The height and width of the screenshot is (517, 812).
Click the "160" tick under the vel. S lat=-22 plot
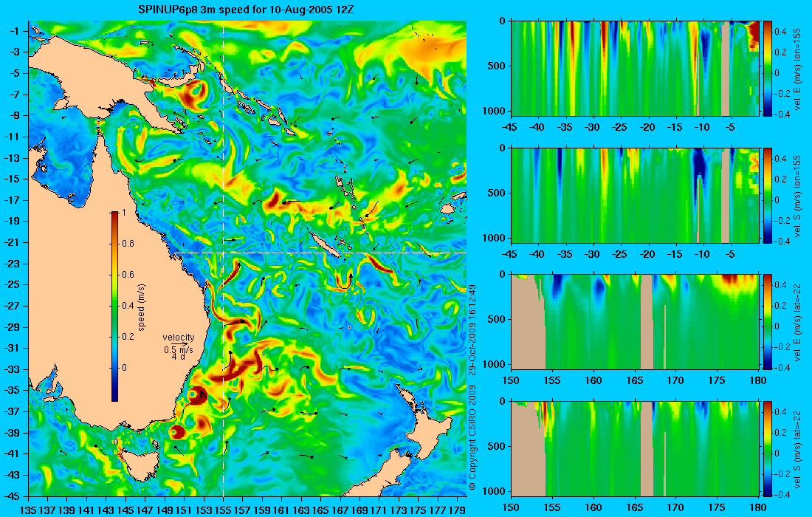pos(593,507)
